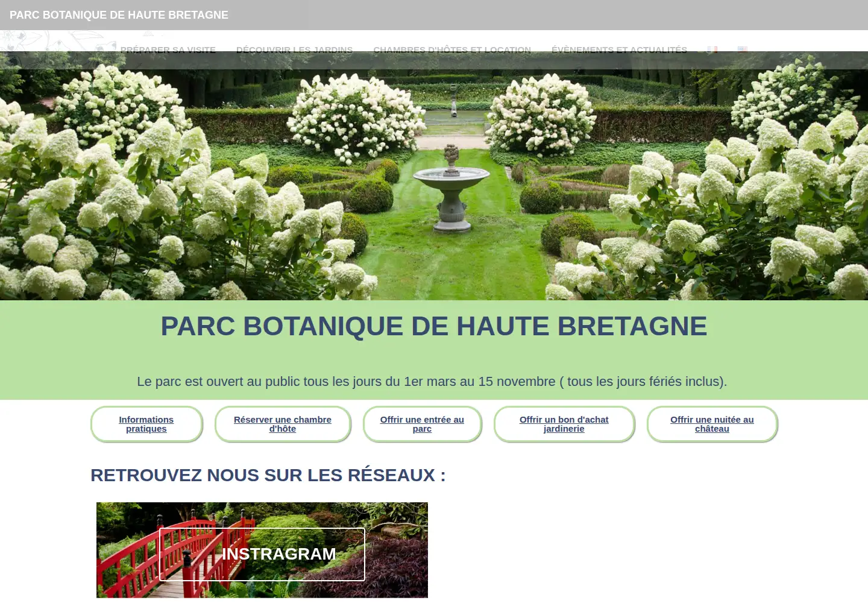Open Évènements et actualités menu
The width and height of the screenshot is (868, 603).
619,50
